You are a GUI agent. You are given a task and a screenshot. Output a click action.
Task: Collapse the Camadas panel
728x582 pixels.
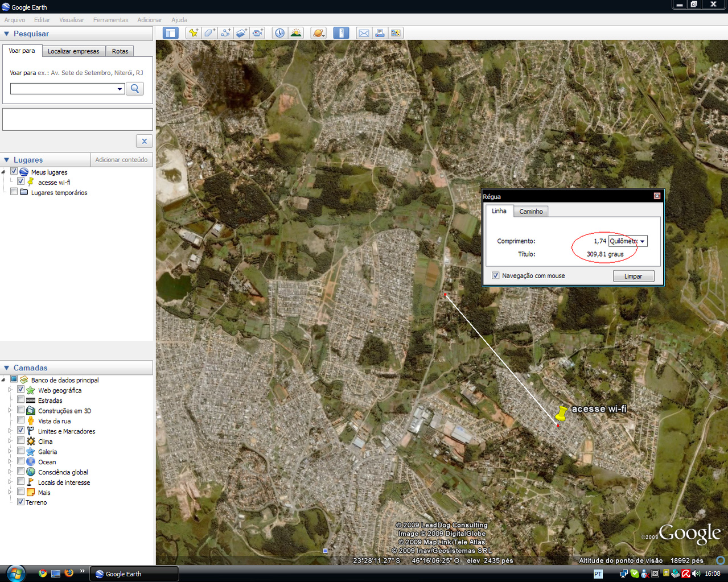click(7, 368)
